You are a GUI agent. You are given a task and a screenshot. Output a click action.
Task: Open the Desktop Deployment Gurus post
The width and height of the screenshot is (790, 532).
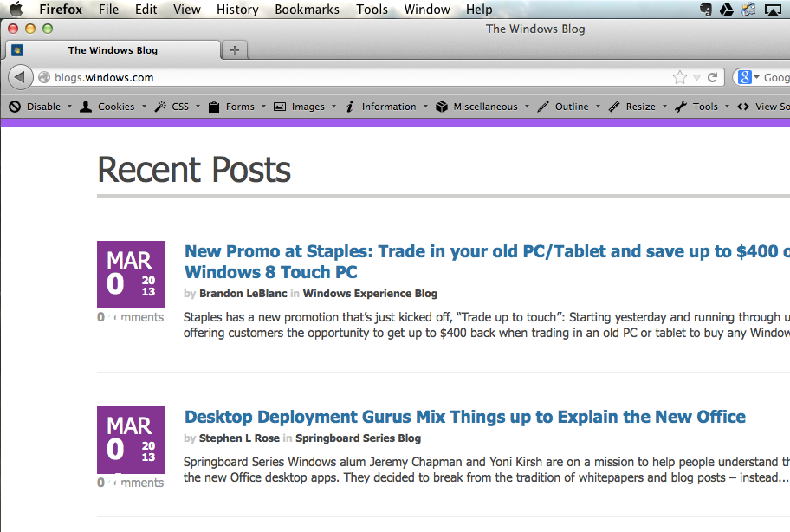click(464, 417)
